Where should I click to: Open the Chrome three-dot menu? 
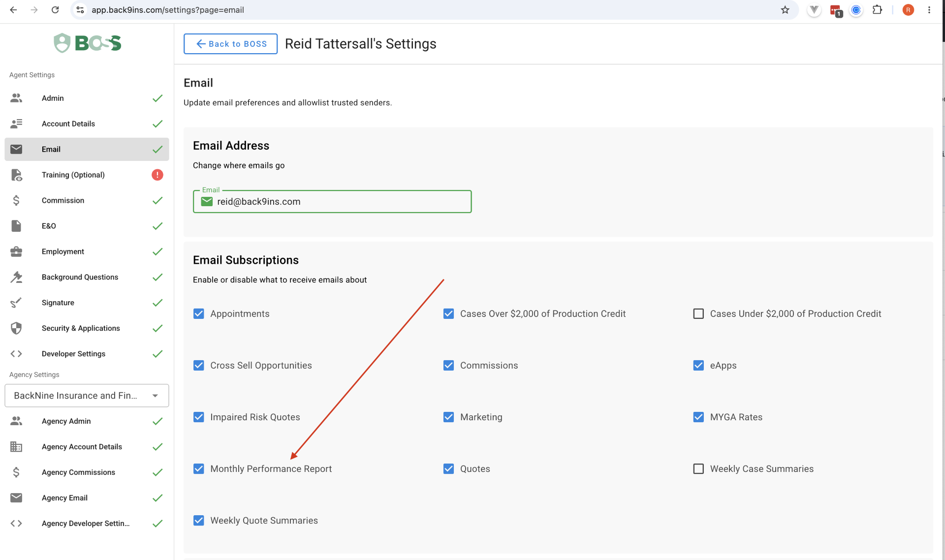929,10
